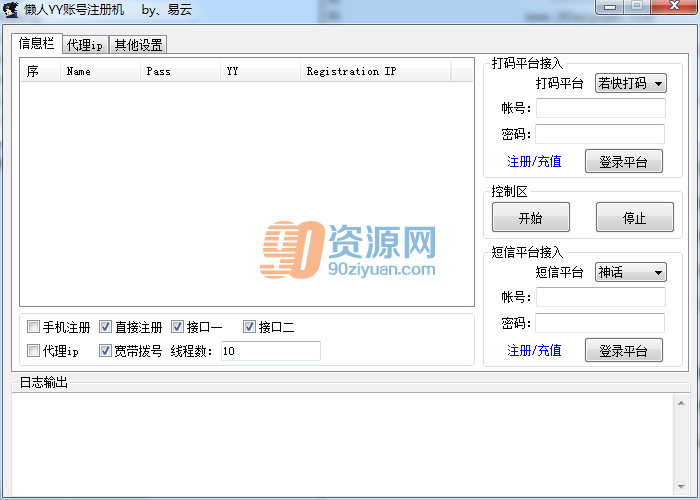The height and width of the screenshot is (500, 700).
Task: Click the 线程数 input field
Action: [x=271, y=351]
